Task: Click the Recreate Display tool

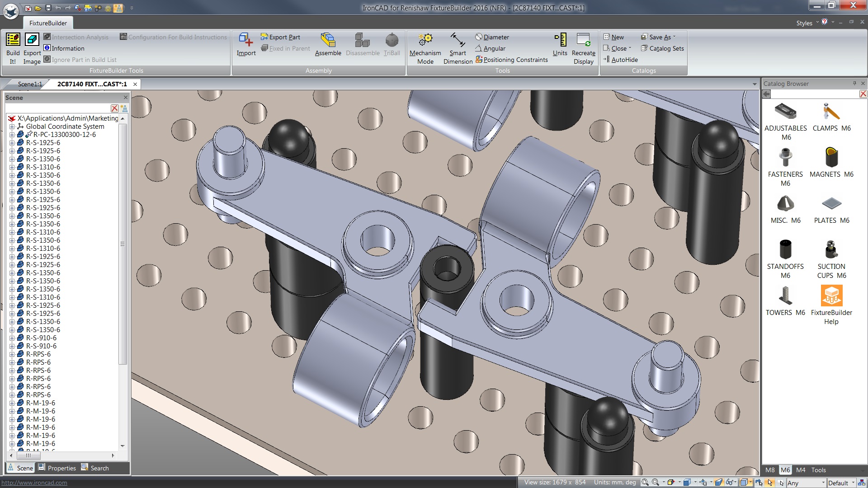Action: (583, 47)
